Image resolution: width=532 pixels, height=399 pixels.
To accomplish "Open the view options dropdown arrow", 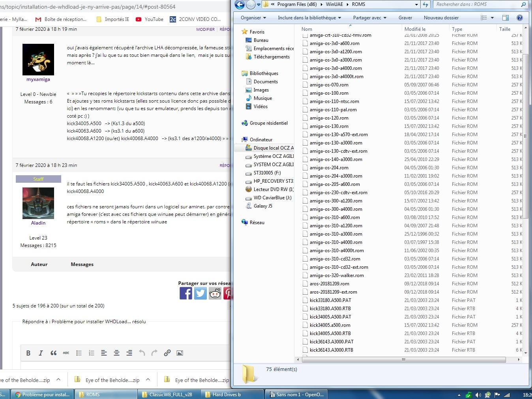I will coord(492,18).
